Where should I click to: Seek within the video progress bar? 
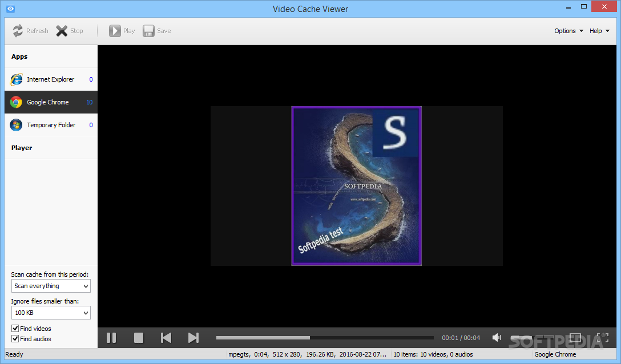tap(325, 338)
